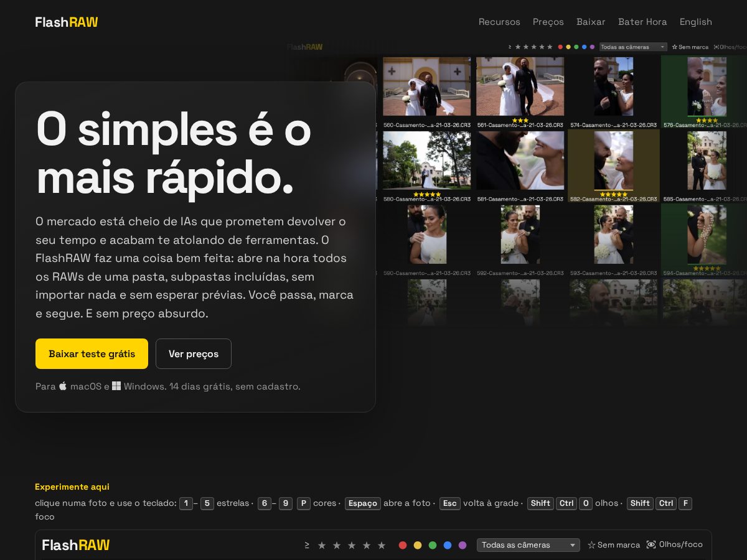Click the ≥ rating comparator in demo toolbar
Screen dimensions: 747x560
point(307,545)
